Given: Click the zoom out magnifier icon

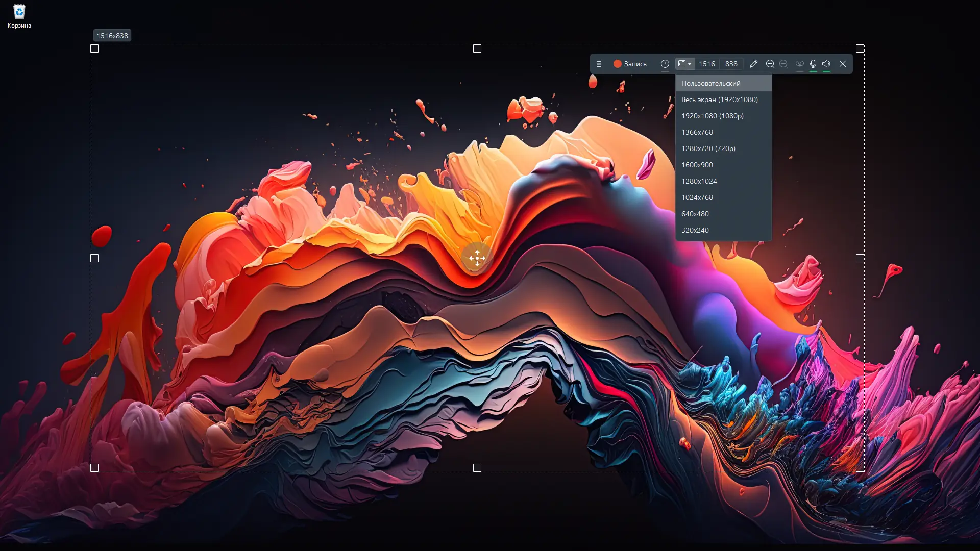Looking at the screenshot, I should tap(783, 64).
